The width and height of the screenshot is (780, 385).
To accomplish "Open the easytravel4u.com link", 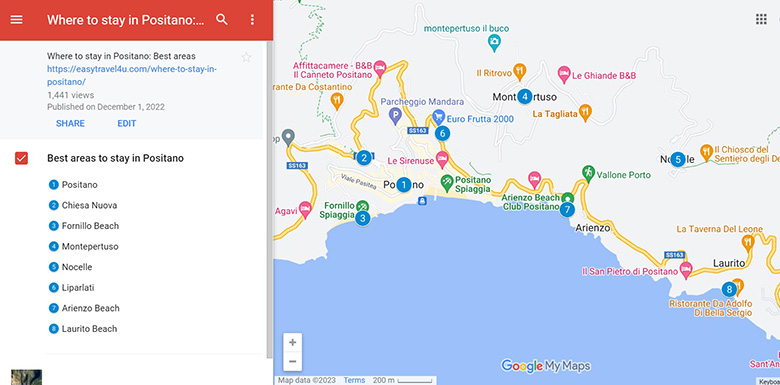I will [132, 75].
